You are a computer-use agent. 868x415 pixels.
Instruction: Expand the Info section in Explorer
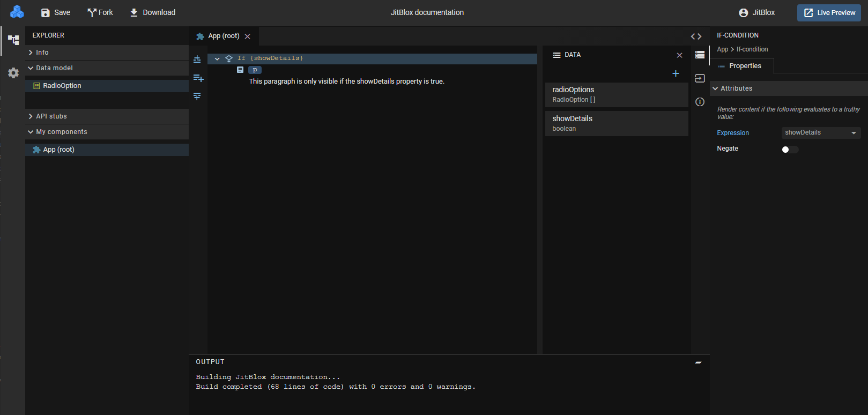tap(42, 53)
